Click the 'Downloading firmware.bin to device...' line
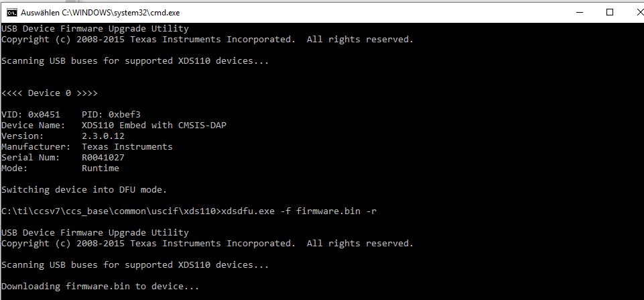The height and width of the screenshot is (300, 644). tap(101, 287)
